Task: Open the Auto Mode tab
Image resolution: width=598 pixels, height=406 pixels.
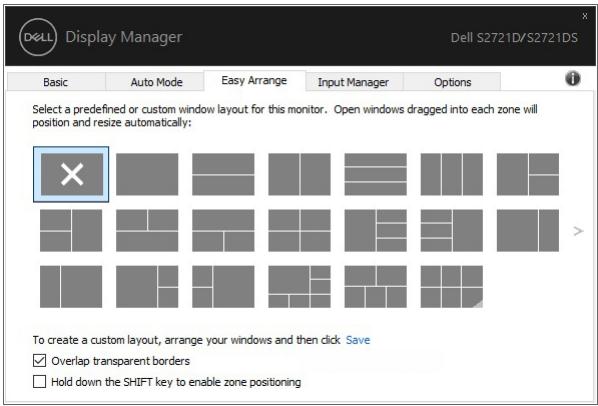Action: tap(156, 82)
